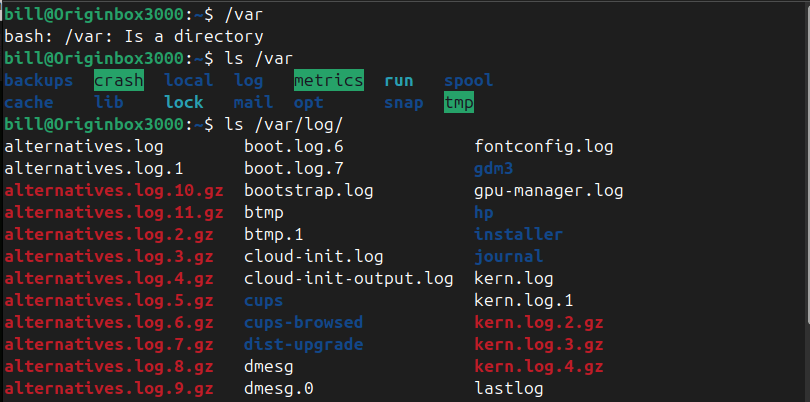The image size is (810, 402).
Task: Click the highlighted metrics directory entry
Action: (x=329, y=80)
